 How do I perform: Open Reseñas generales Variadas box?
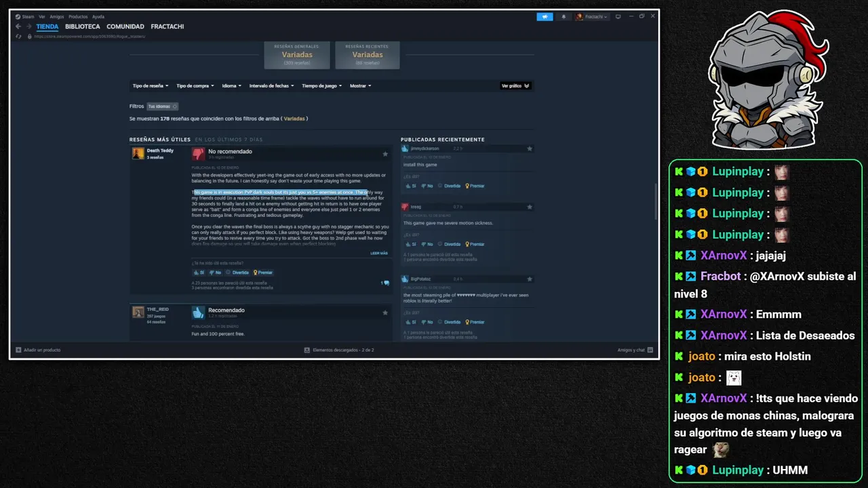tap(297, 55)
